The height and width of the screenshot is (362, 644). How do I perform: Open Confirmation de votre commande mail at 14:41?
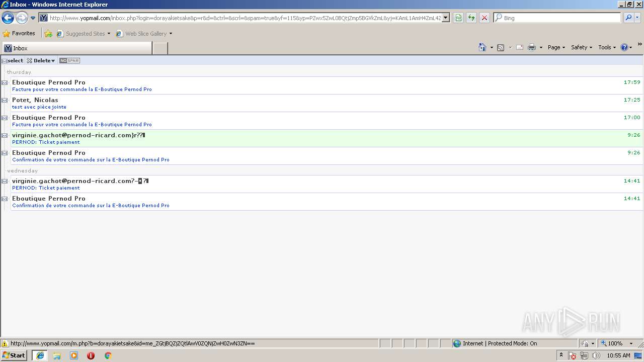pos(327,202)
